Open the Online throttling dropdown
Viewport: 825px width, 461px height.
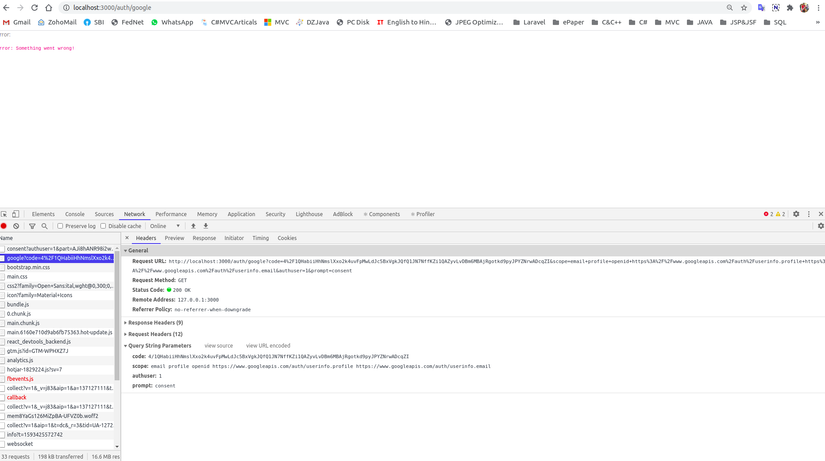coord(165,226)
